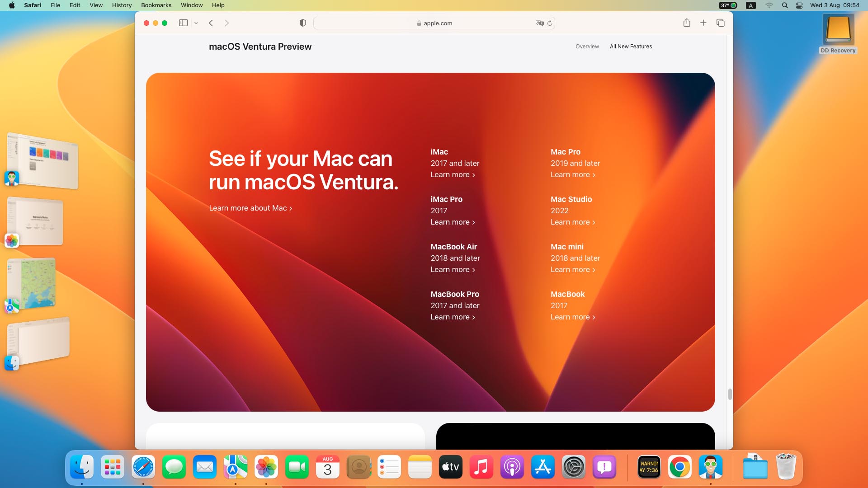Screen dimensions: 868x488
Task: Click Learn more under MacBook Pro
Action: point(453,317)
